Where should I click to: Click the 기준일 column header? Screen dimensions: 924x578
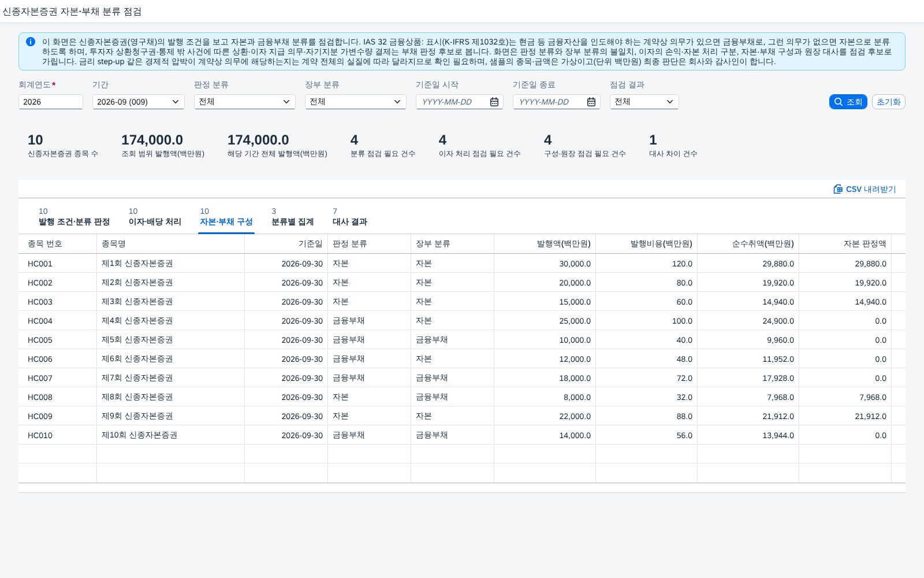click(286, 244)
